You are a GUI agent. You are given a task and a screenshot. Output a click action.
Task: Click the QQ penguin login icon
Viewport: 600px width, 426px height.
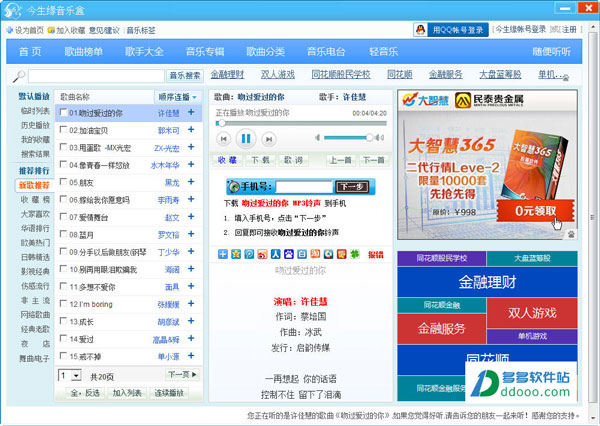[421, 30]
